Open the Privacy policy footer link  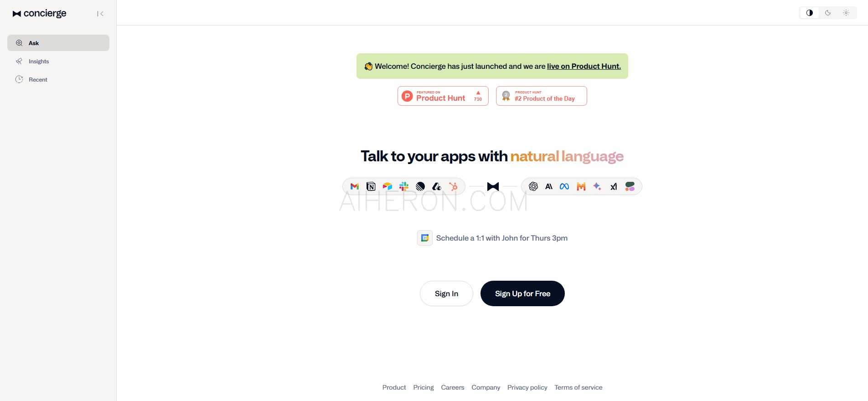(x=527, y=387)
